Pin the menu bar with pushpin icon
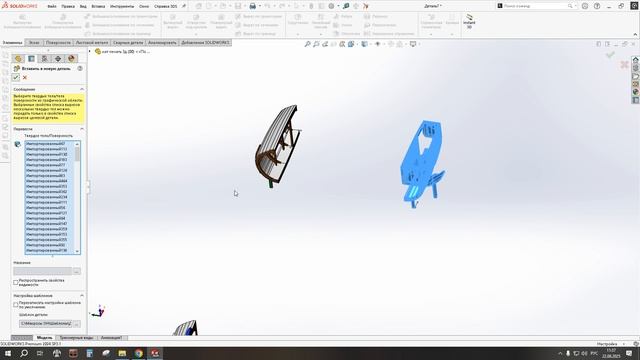Image resolution: width=640 pixels, height=360 pixels. pyautogui.click(x=184, y=6)
